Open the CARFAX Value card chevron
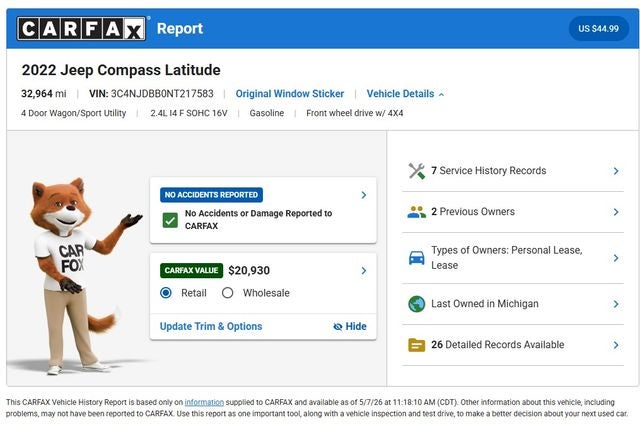The width and height of the screenshot is (640, 424). (x=364, y=271)
